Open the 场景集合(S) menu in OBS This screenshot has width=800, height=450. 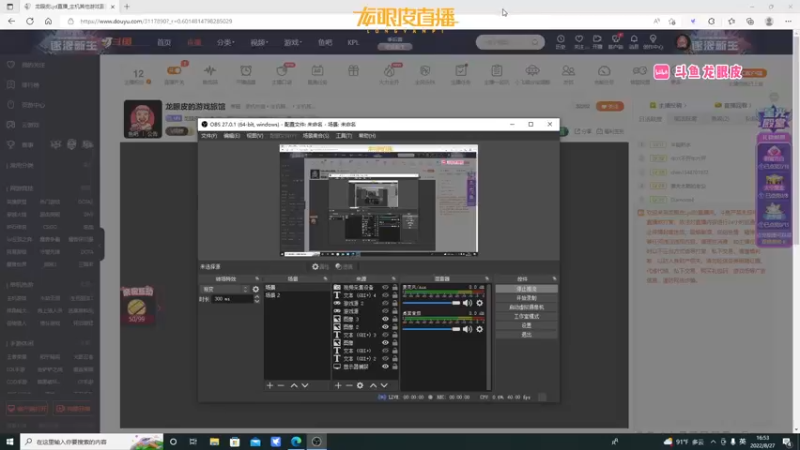(x=316, y=136)
